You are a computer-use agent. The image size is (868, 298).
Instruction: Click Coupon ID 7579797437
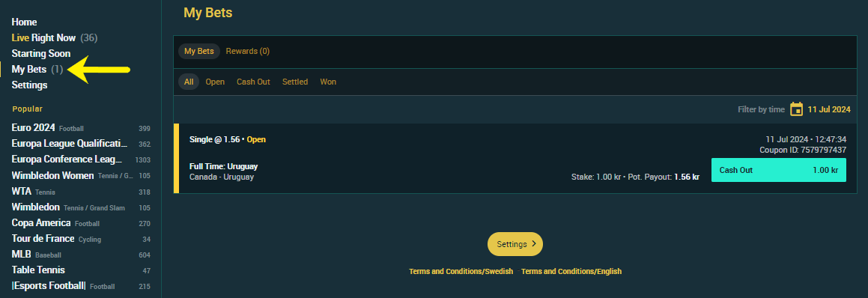pos(803,150)
